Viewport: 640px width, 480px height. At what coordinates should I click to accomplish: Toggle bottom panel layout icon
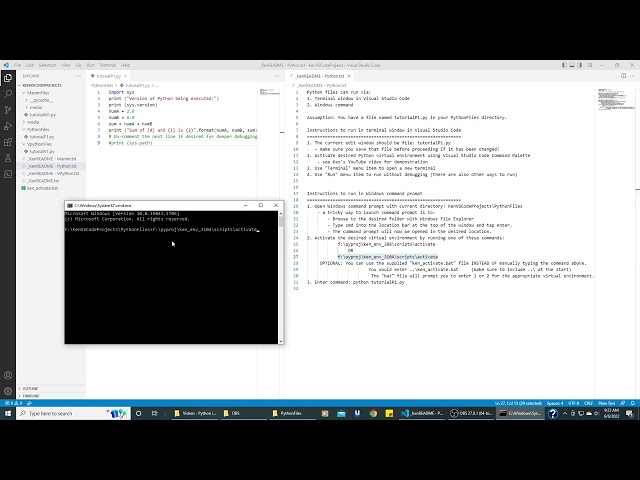click(572, 65)
